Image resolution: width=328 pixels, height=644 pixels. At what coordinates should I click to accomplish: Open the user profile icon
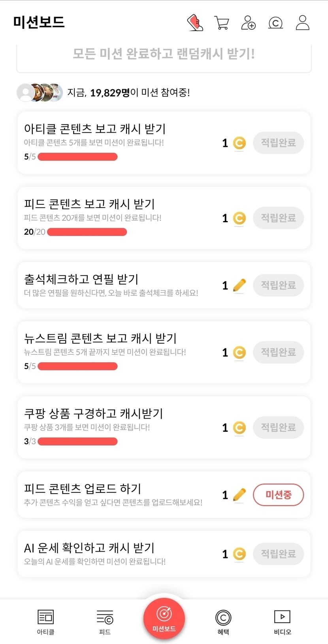303,22
